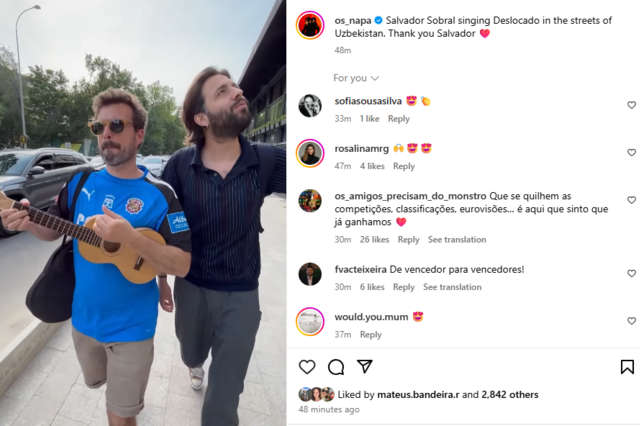
Task: View 26 likes on monstro's comment
Action: [374, 240]
